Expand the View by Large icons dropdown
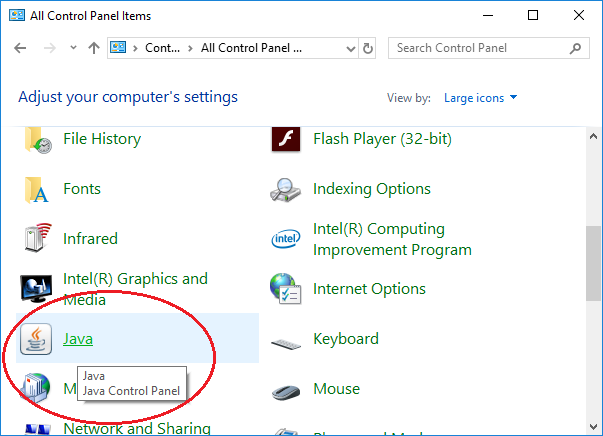 [480, 98]
